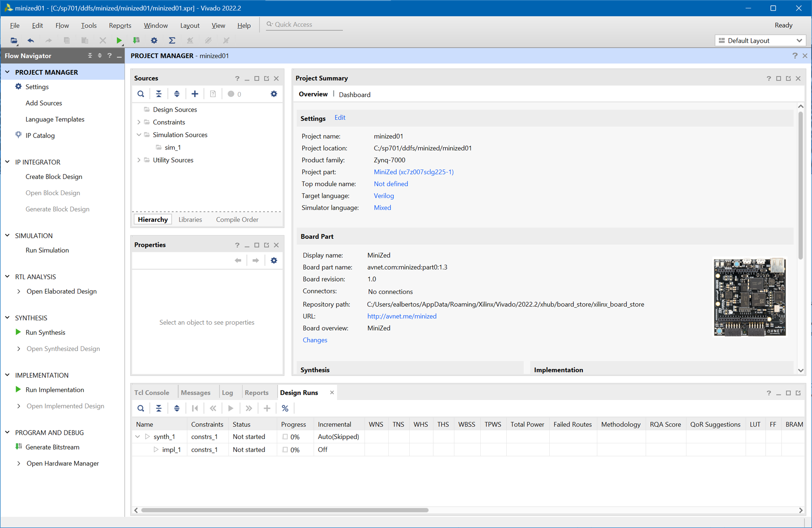The width and height of the screenshot is (812, 528).
Task: Collapse the IP INTEGRATOR section
Action: [x=8, y=162]
